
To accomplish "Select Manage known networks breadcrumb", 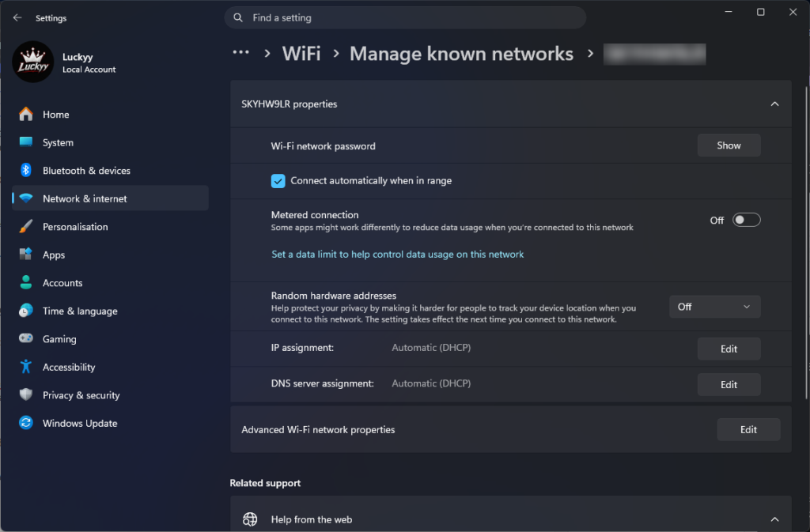I will point(461,54).
